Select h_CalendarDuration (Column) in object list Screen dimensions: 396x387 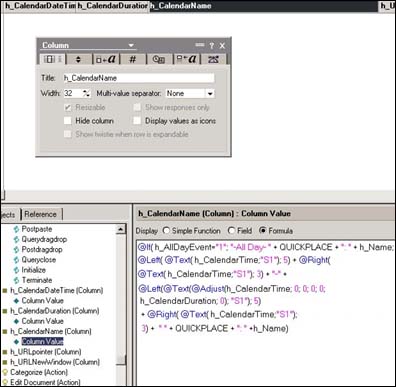pyautogui.click(x=55, y=311)
